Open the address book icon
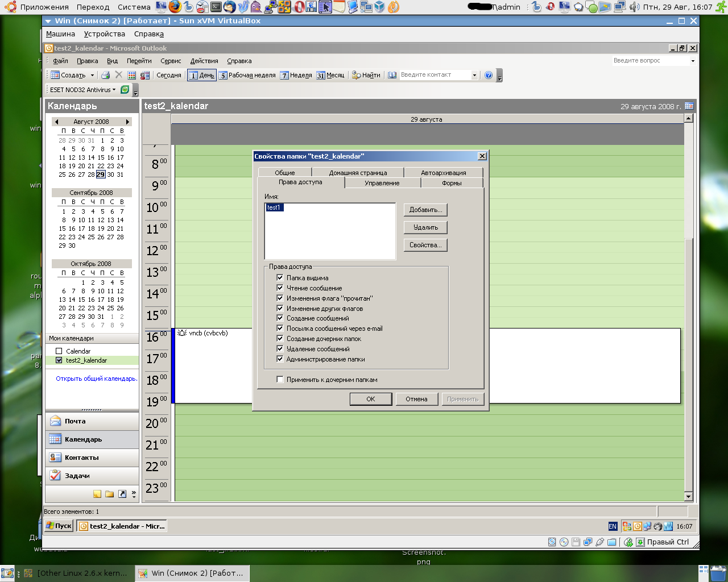728x582 pixels. pos(392,75)
